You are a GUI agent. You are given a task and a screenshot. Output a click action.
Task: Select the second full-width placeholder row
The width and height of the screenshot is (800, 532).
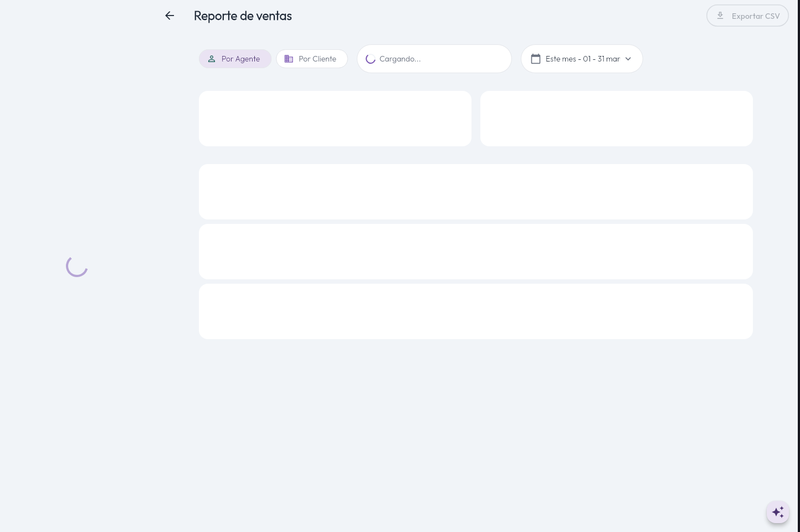coord(475,252)
